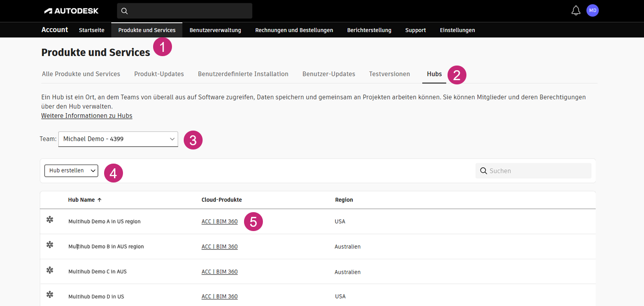Click the notification bell icon
The image size is (644, 306).
pyautogui.click(x=576, y=11)
